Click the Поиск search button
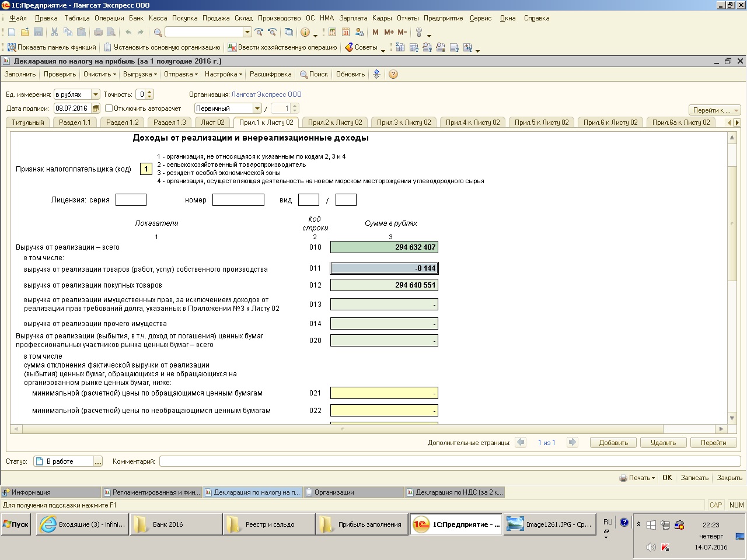 tap(314, 74)
